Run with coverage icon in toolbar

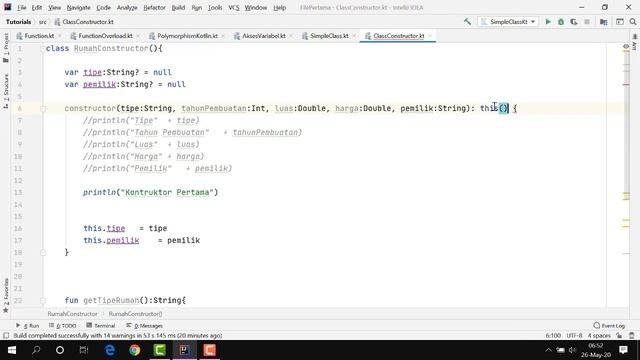[574, 22]
